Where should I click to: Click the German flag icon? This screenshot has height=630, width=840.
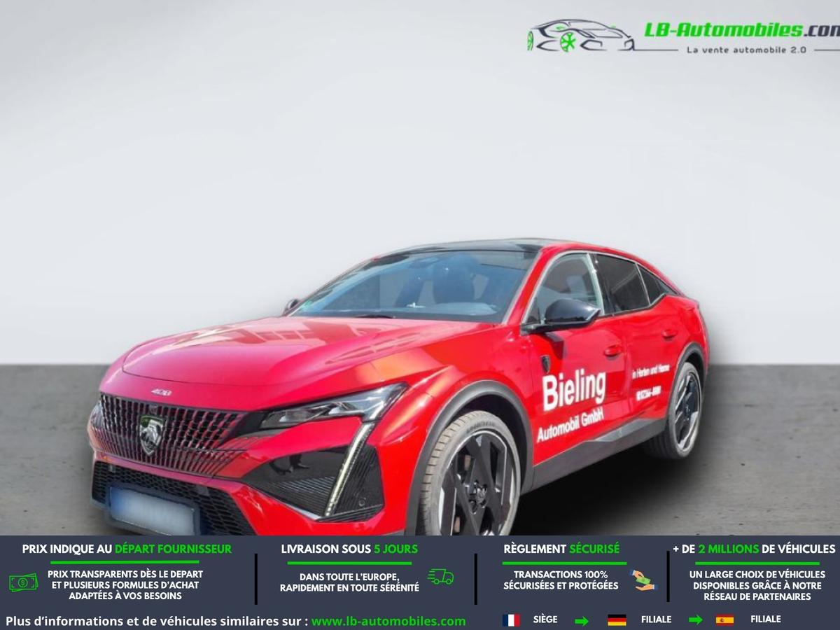(617, 619)
